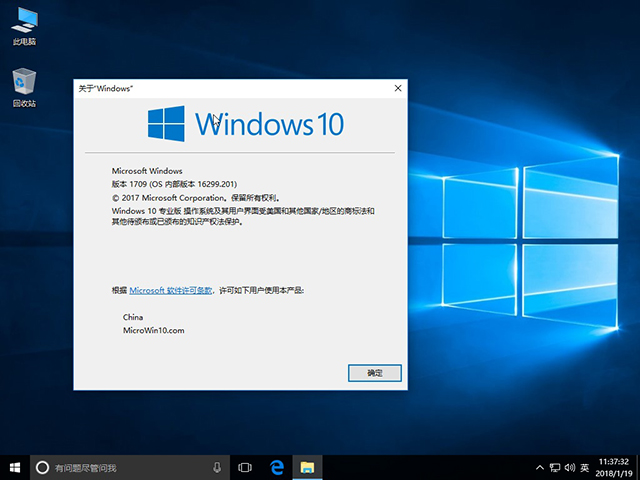Click the © 2017 Microsoft Corporation line
The width and height of the screenshot is (640, 480).
[x=196, y=198]
